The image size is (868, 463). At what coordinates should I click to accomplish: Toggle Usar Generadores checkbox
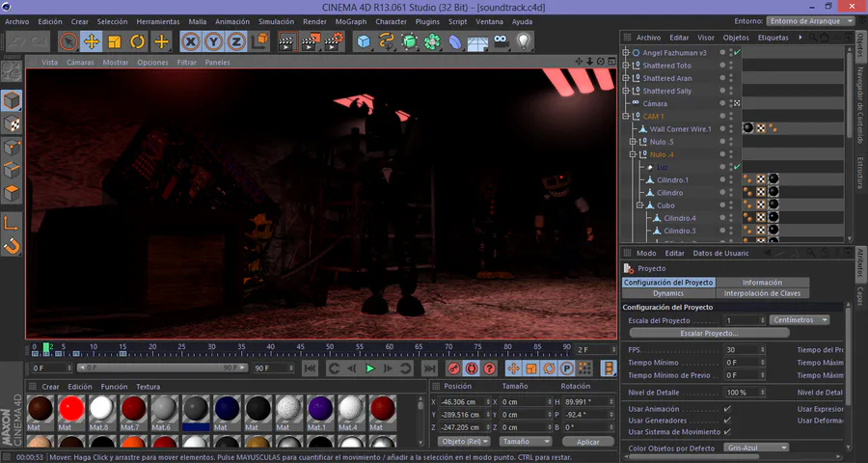click(727, 421)
